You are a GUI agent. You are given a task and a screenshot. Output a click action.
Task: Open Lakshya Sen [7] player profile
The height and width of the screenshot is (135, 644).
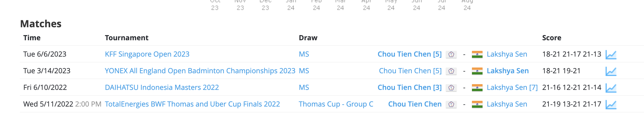click(x=512, y=87)
